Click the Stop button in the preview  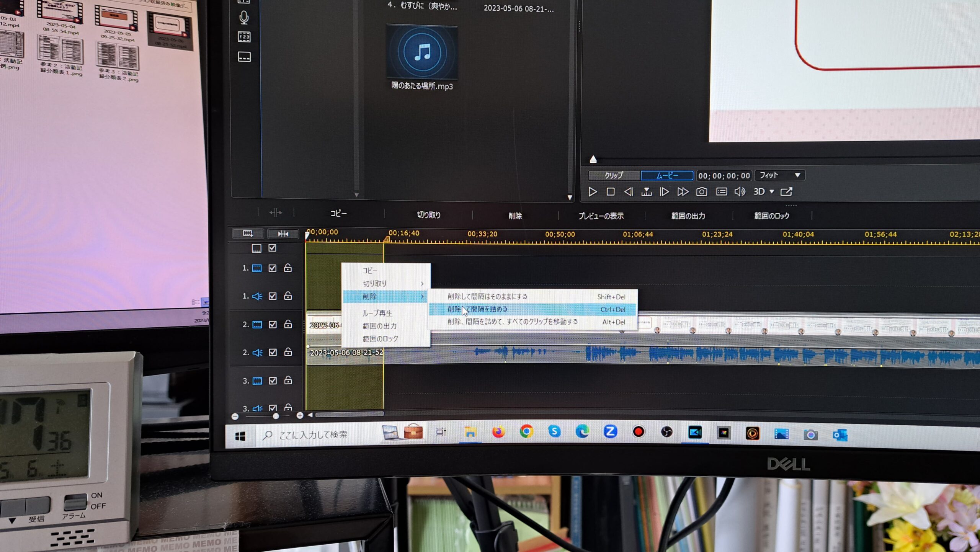click(611, 191)
